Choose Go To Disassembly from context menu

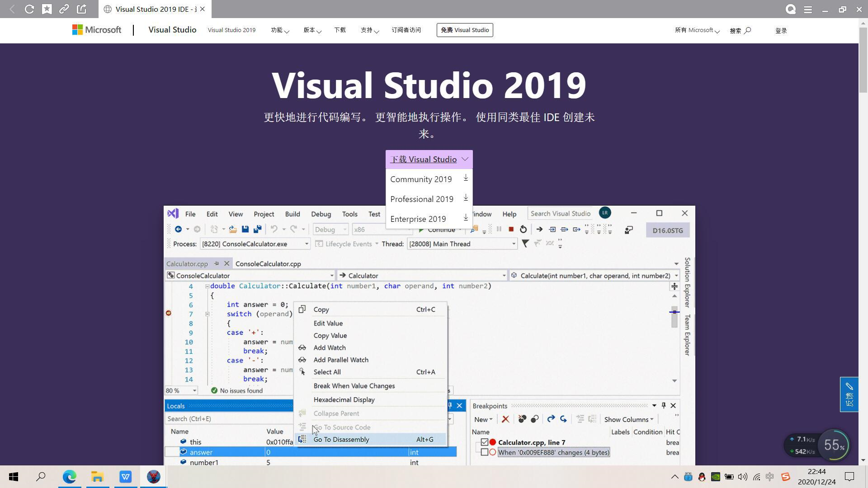click(341, 439)
